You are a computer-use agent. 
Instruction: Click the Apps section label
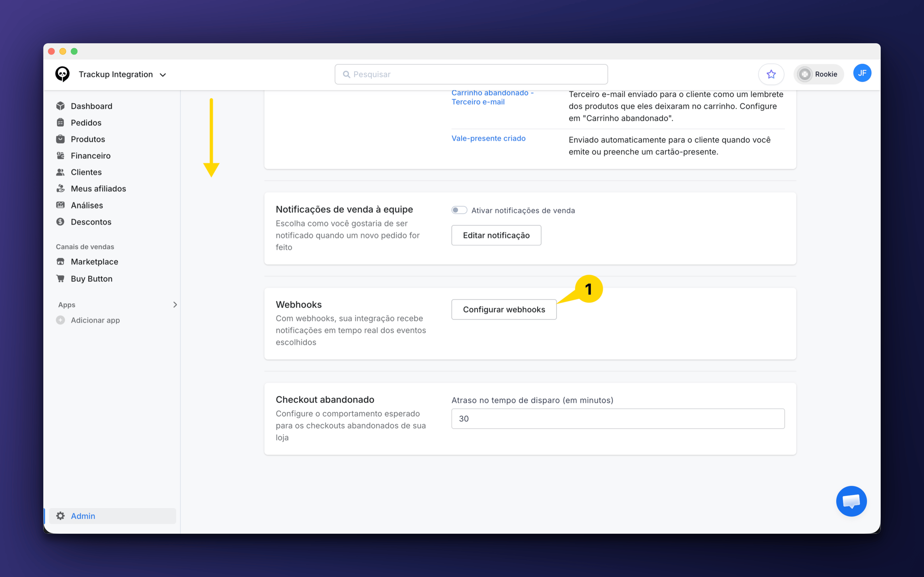pyautogui.click(x=67, y=304)
